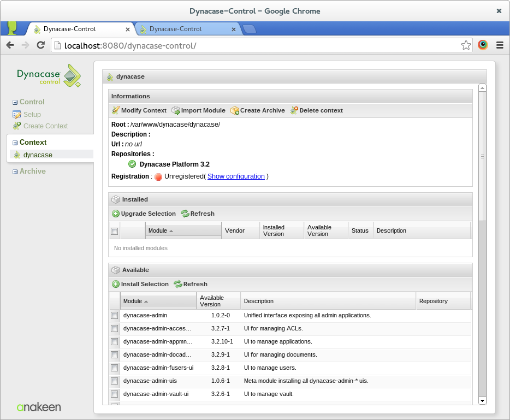Viewport: 510px width, 420px height.
Task: Collapse the Context section in sidebar
Action: point(15,143)
